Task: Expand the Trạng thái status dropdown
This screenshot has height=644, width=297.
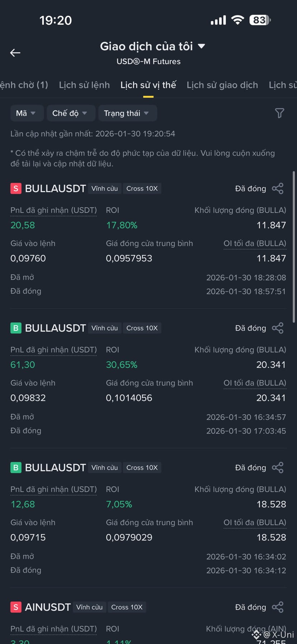Action: coord(127,113)
